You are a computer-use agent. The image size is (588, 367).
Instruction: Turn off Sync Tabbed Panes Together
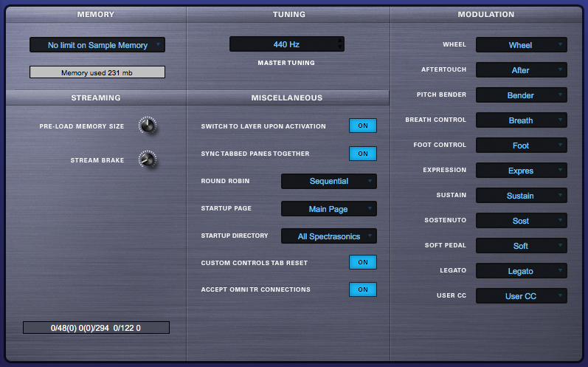point(363,154)
